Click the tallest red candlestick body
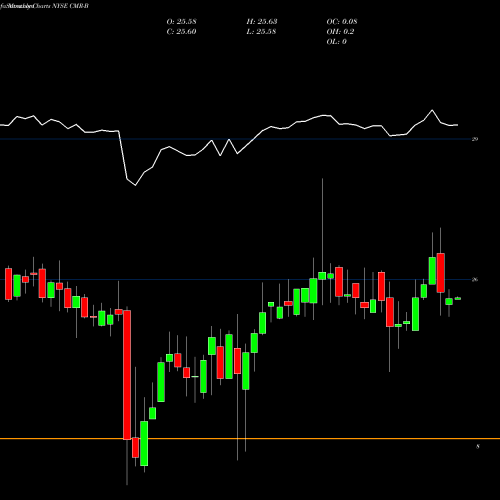This screenshot has width=500, height=500. click(127, 375)
